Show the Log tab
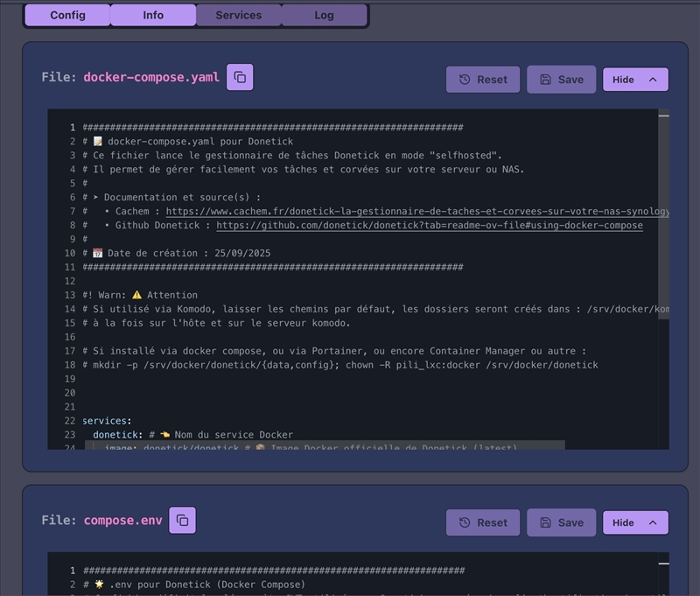The width and height of the screenshot is (700, 596). coord(324,15)
